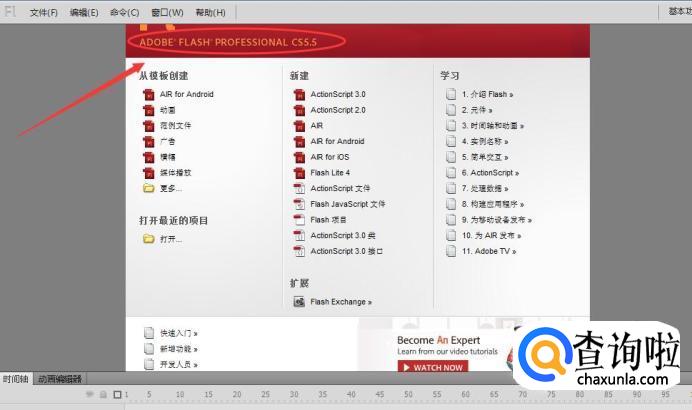Click the 横幅 template icon
This screenshot has height=410, width=692.
pyautogui.click(x=149, y=157)
